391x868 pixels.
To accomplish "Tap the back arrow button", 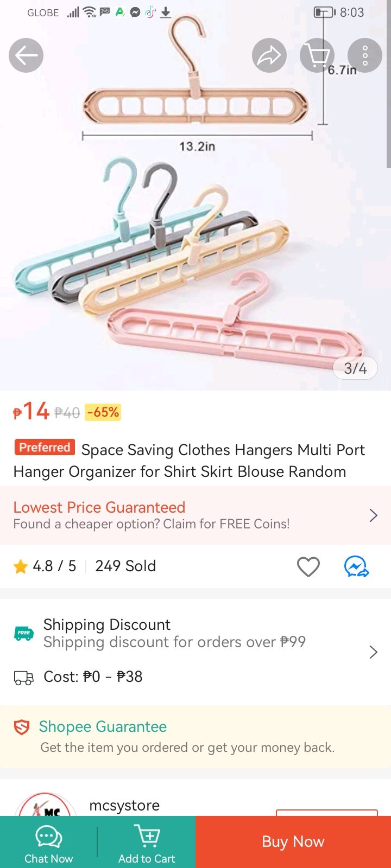I will click(26, 55).
